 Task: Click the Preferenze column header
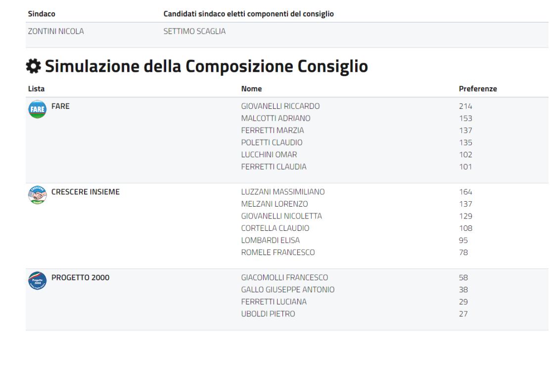[478, 89]
